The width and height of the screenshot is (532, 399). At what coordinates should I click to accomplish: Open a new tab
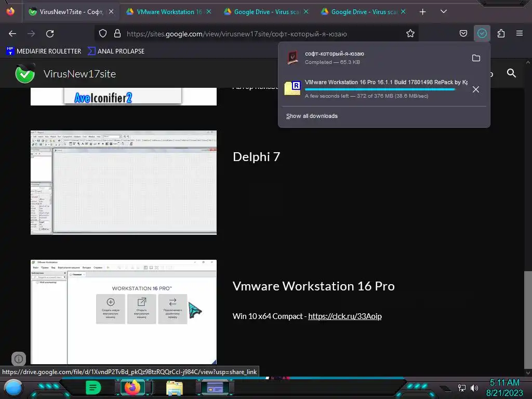click(x=422, y=12)
